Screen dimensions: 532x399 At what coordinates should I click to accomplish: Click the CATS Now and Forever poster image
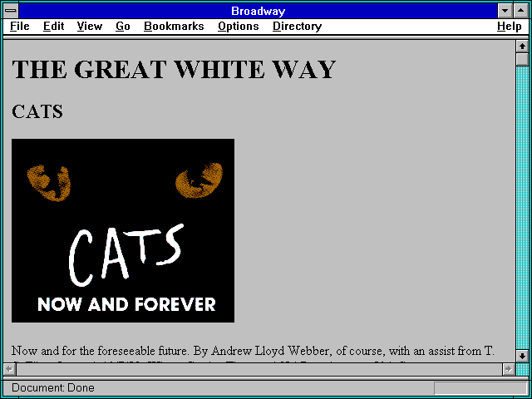click(123, 230)
